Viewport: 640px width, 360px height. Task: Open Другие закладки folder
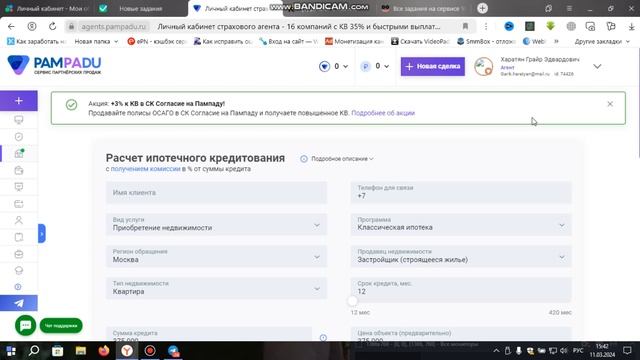(x=602, y=41)
